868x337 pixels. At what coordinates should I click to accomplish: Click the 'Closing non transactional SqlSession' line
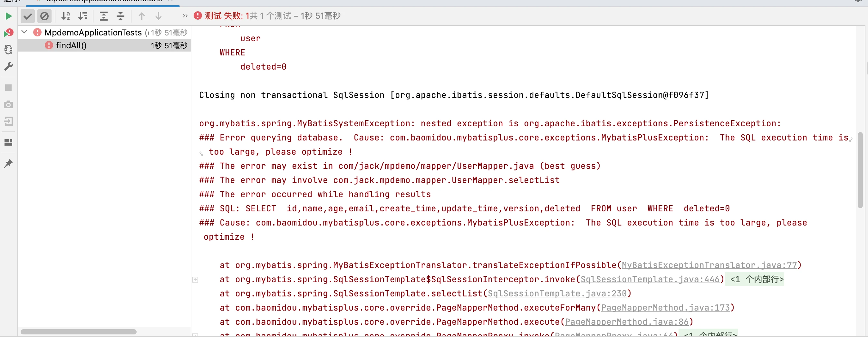[x=454, y=95]
